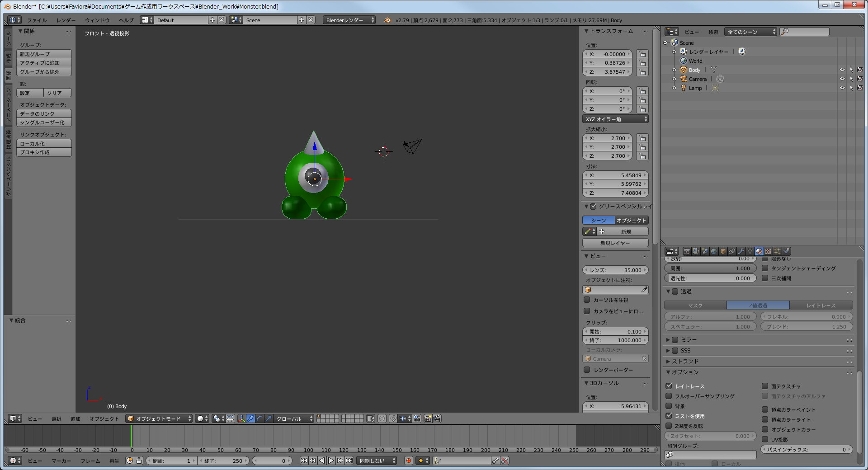Click the 新規レイヤー button

615,243
